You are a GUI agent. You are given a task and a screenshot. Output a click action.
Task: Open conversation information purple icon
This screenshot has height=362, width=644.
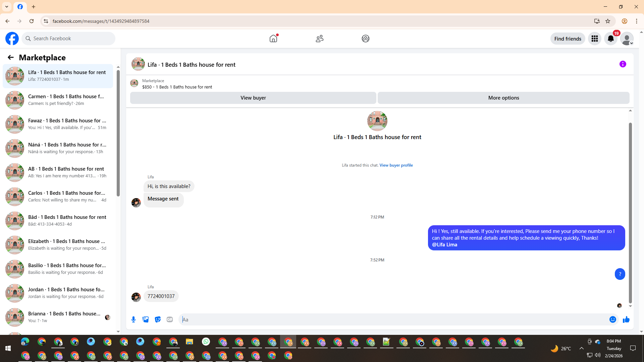coord(623,64)
